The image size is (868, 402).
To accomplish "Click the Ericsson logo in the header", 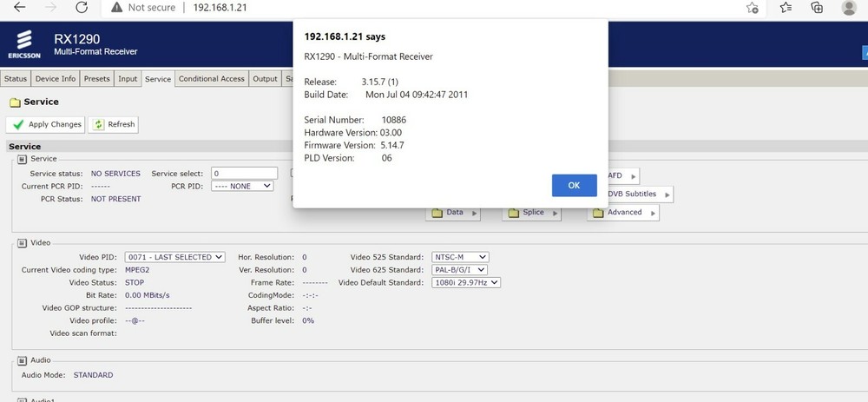I will [x=23, y=44].
